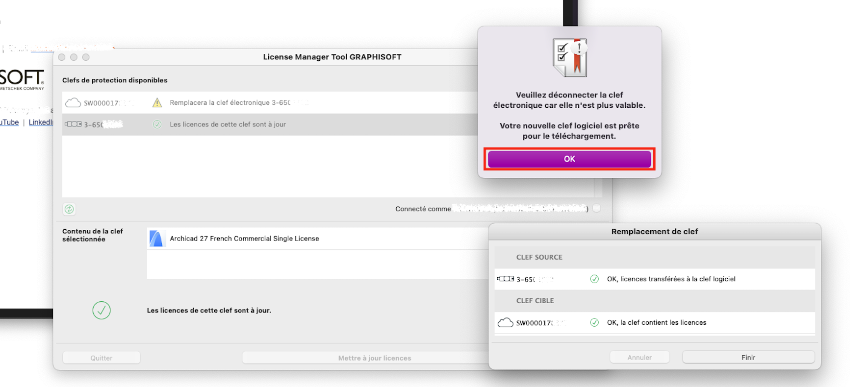Click the Clefs de protection disponibles heading
868x387 pixels.
(115, 80)
